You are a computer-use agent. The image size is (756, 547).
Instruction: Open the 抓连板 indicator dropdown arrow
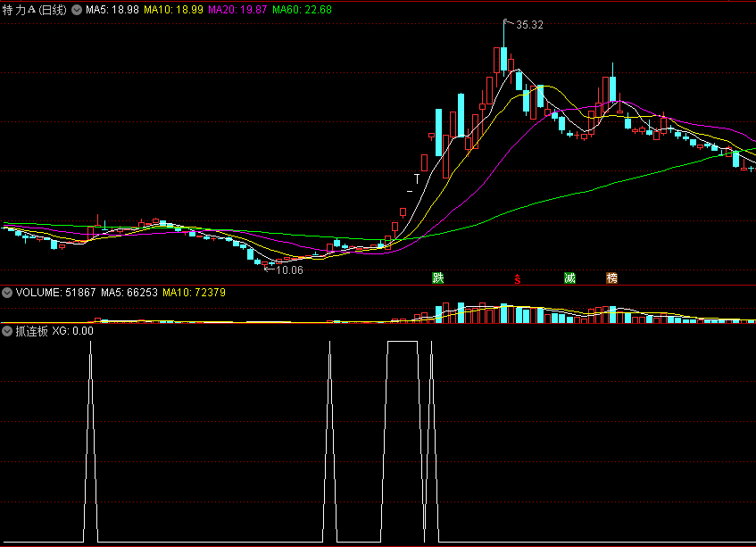(7, 331)
